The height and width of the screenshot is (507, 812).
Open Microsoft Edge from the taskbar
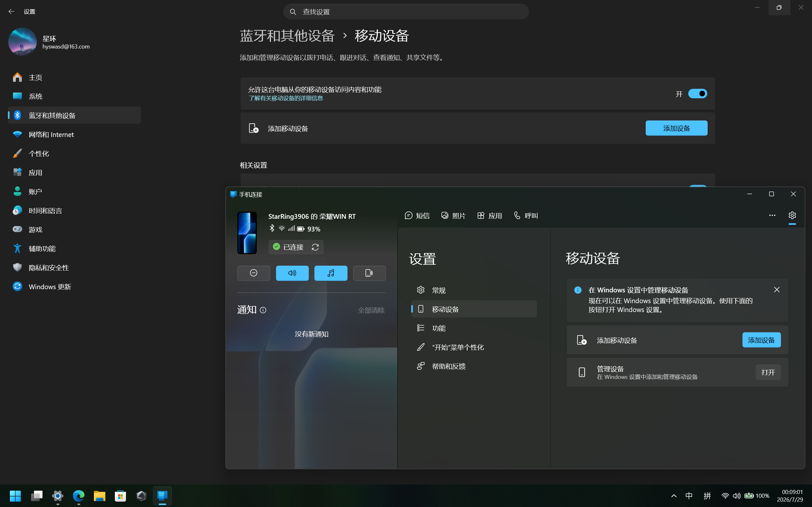point(78,496)
